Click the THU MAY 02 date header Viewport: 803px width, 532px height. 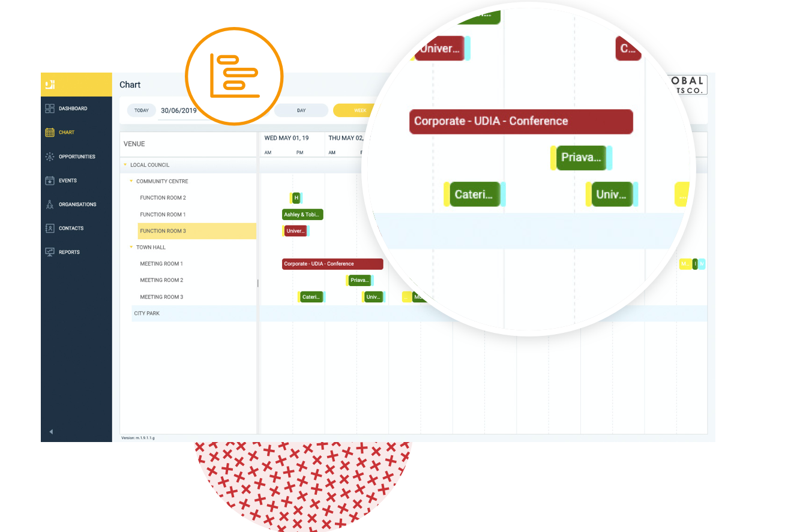[346, 138]
